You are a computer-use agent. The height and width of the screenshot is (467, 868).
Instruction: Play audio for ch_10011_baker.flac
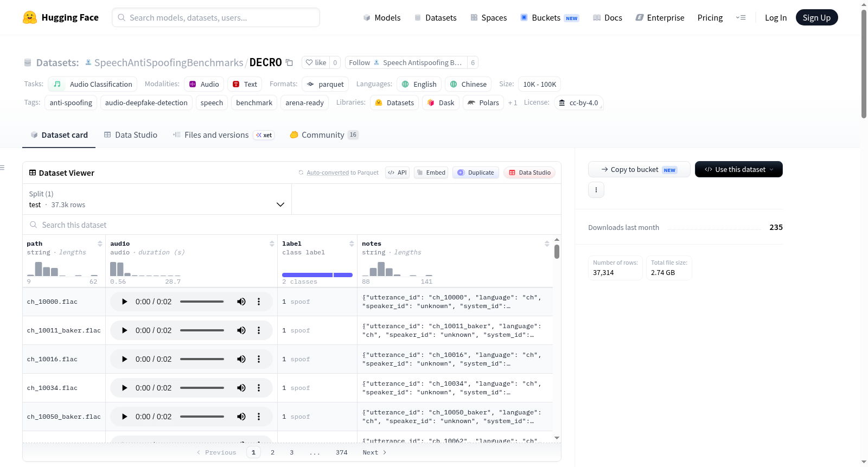pyautogui.click(x=124, y=330)
